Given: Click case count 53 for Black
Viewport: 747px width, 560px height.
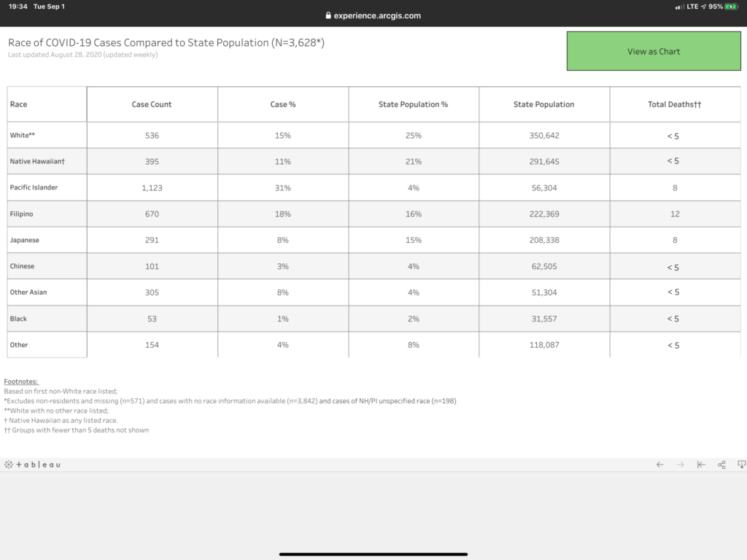Looking at the screenshot, I should 152,319.
